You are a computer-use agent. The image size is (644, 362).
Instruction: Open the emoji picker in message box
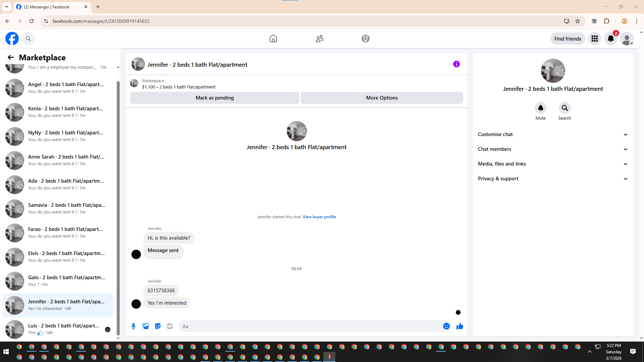[x=446, y=326]
